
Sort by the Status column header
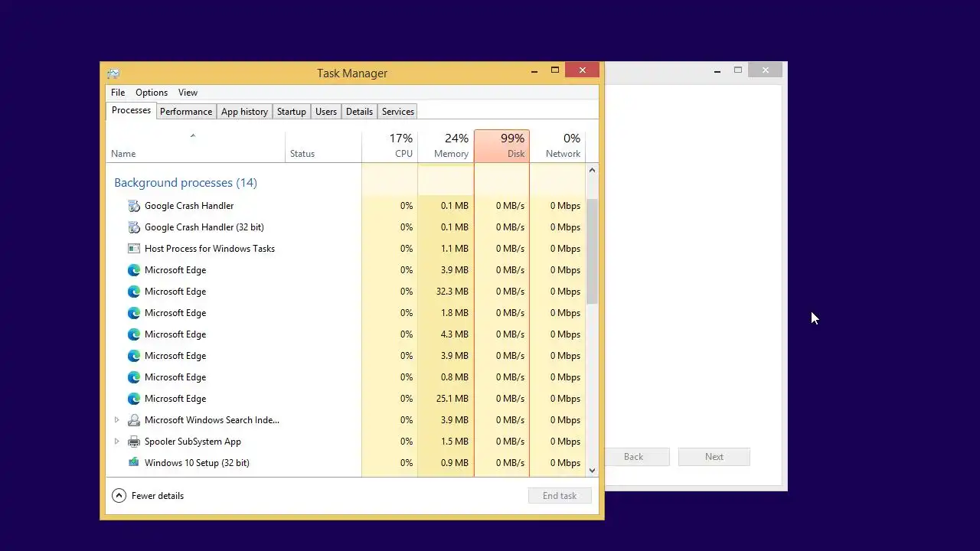click(323, 146)
